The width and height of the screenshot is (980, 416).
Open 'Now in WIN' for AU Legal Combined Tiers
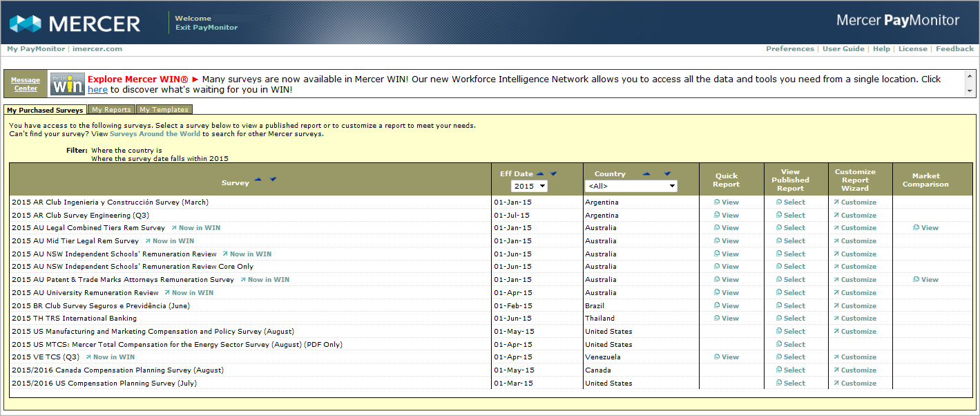point(195,228)
